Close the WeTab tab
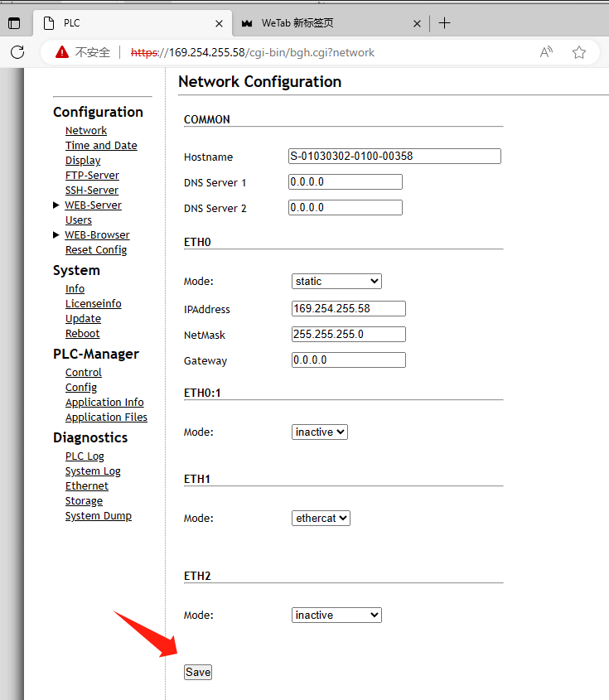This screenshot has height=700, width=609. point(417,23)
